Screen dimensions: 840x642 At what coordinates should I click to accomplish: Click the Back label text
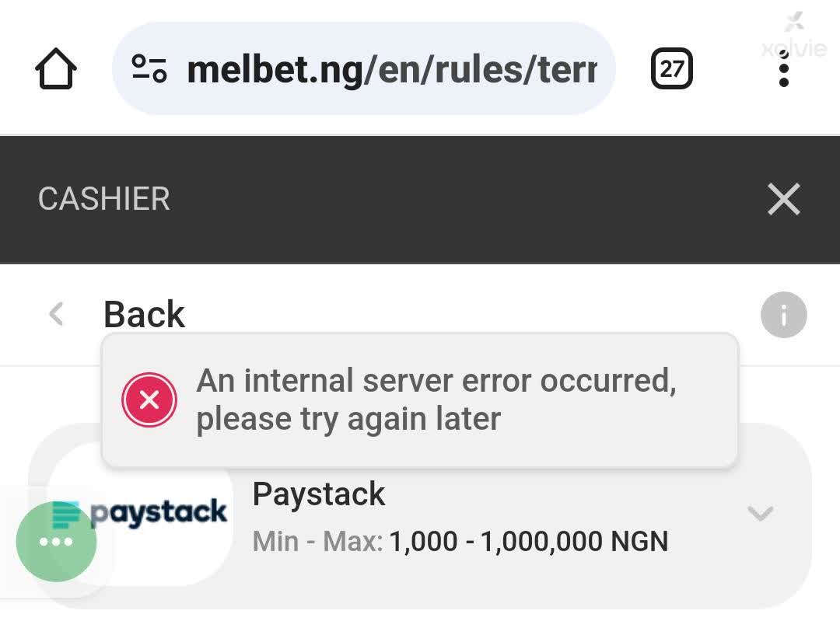144,315
